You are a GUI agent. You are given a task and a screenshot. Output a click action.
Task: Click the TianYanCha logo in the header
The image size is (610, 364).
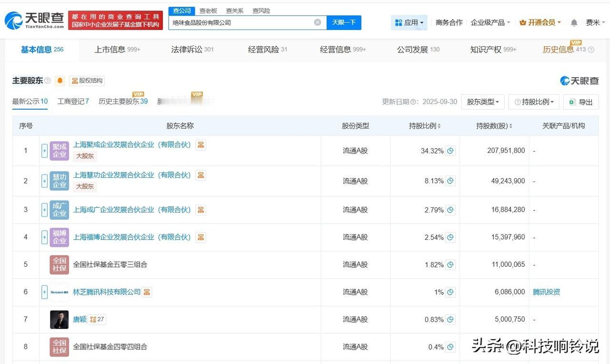point(34,20)
